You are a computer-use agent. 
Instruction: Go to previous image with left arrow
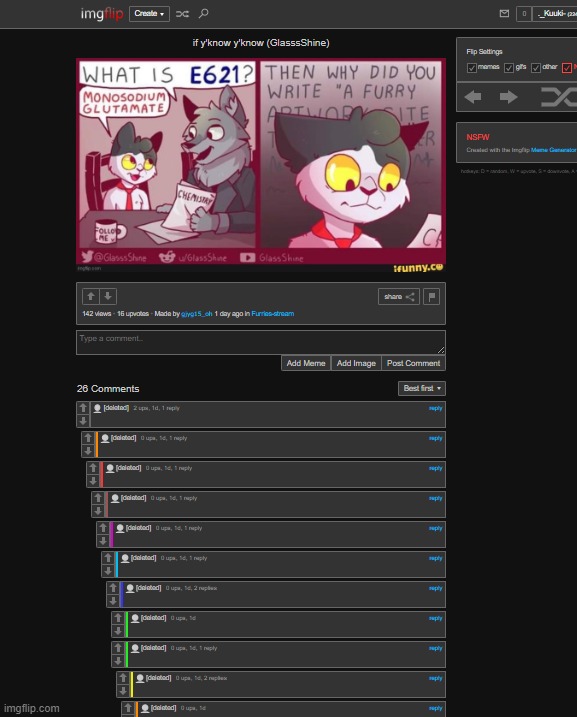coord(473,97)
